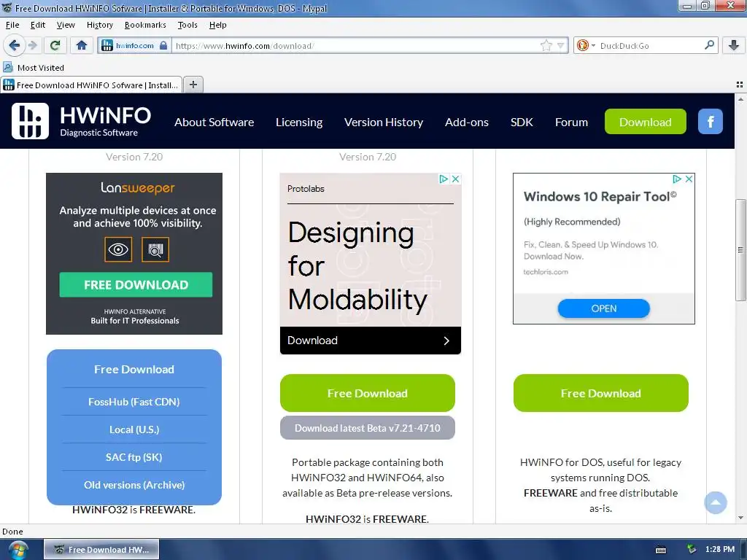Click the HWiNFO logo

(x=81, y=122)
